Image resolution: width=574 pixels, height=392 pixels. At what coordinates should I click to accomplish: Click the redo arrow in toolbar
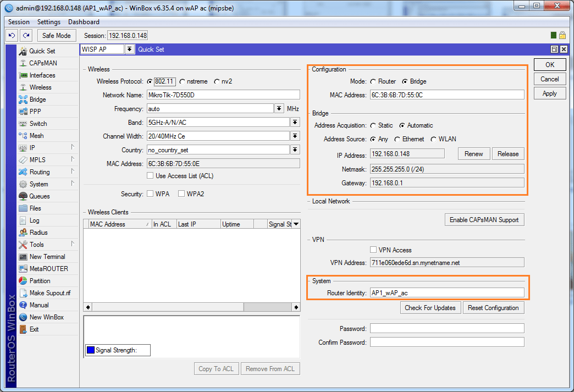pyautogui.click(x=26, y=36)
